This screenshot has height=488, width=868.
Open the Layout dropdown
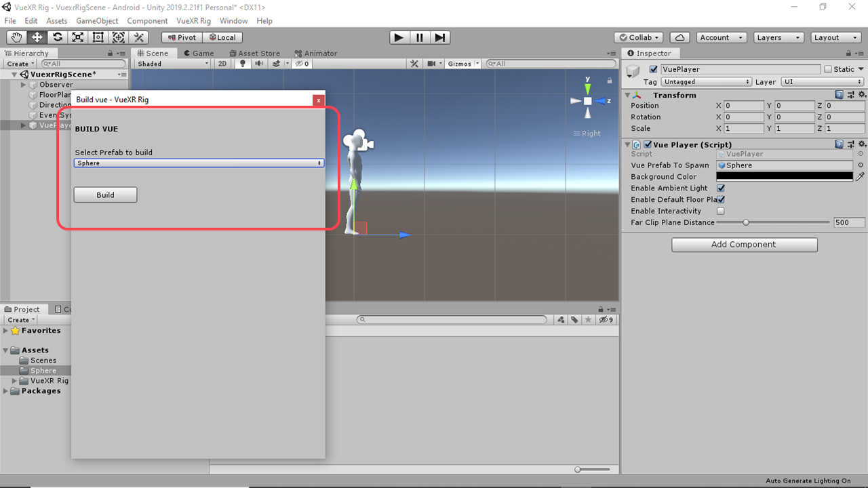(836, 37)
